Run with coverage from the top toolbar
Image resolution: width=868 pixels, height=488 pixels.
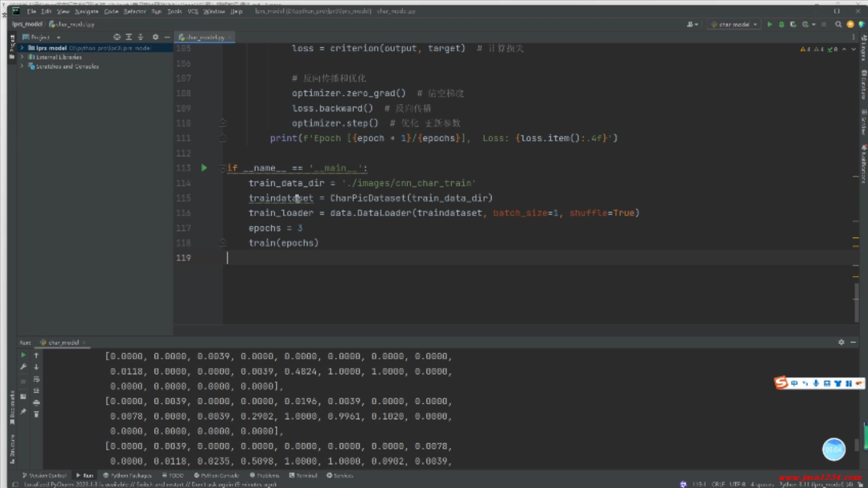click(x=793, y=24)
